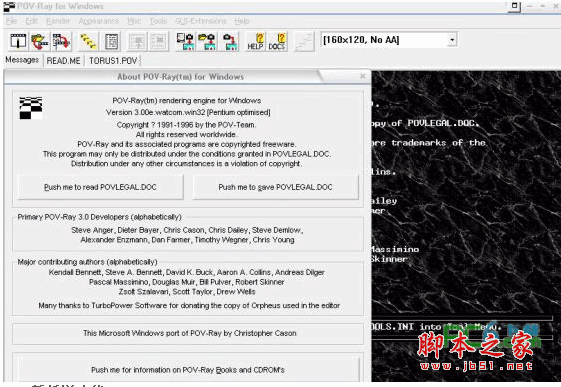Click the About POV-Ray(tm) for Windows title
The image size is (561, 387).
click(x=180, y=77)
